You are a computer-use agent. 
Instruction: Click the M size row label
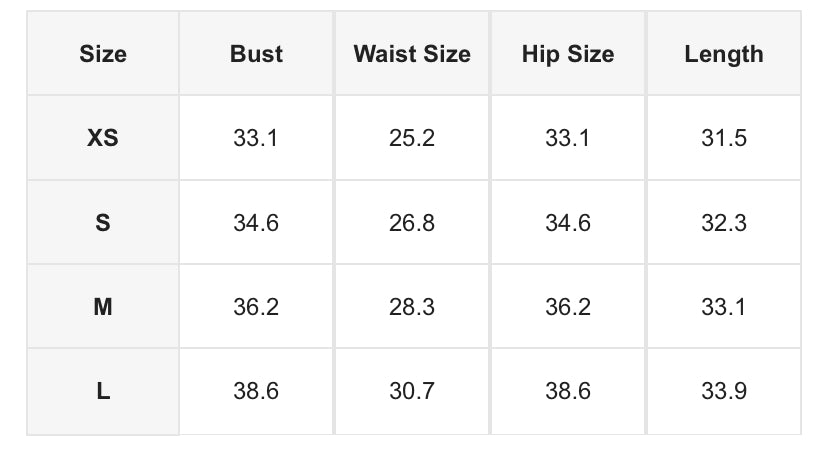point(103,307)
